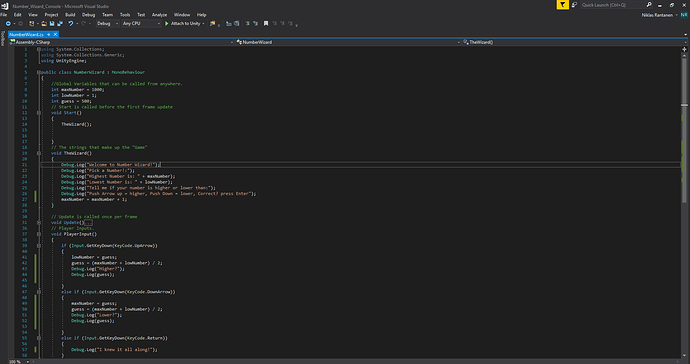The width and height of the screenshot is (690, 364).
Task: Click the New Project toolbar icon
Action: (x=32, y=23)
